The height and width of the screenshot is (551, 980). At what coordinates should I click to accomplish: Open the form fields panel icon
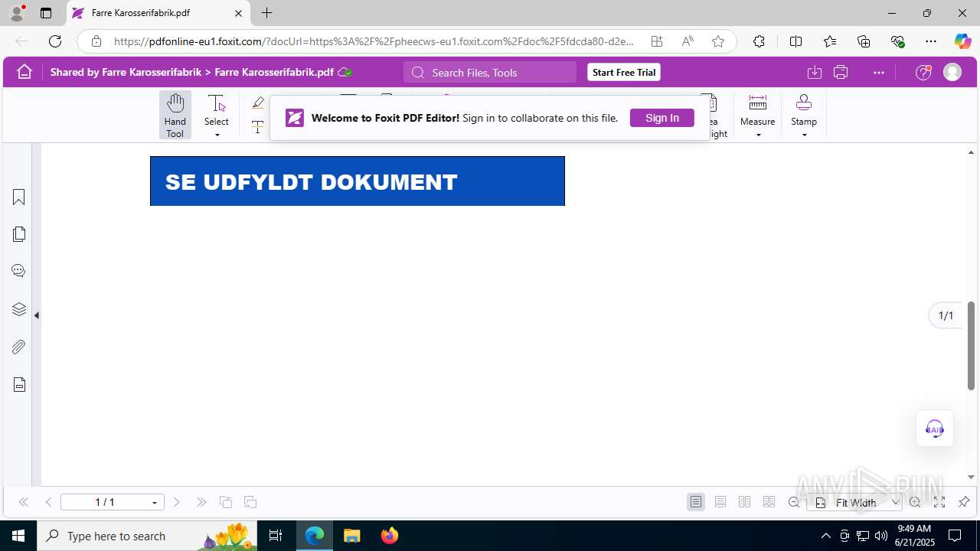pos(19,384)
